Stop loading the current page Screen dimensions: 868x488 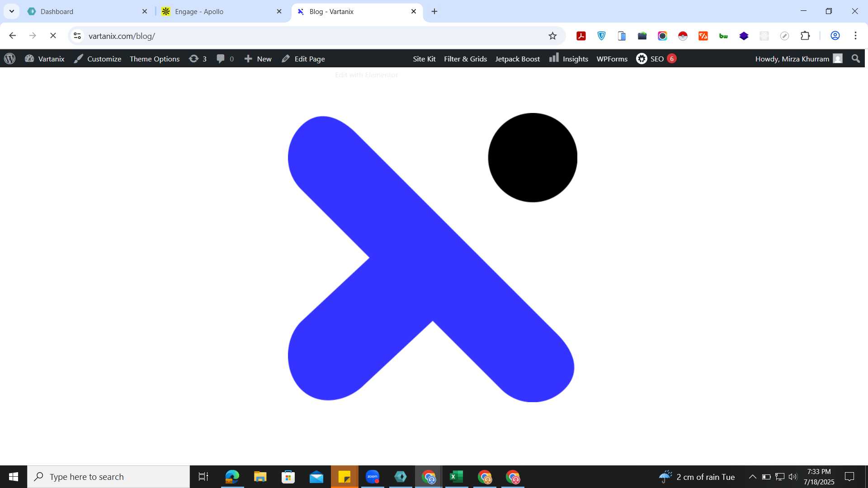(53, 36)
